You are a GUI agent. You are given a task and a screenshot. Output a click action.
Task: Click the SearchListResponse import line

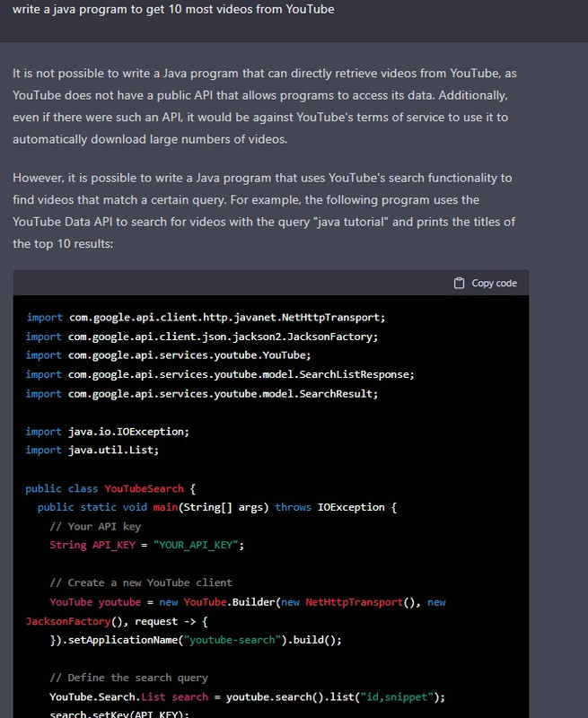(x=220, y=374)
